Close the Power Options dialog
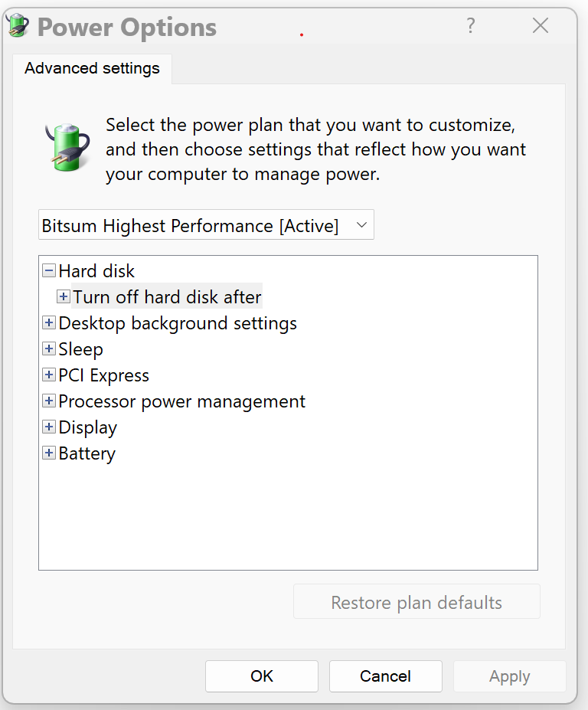 tap(541, 26)
